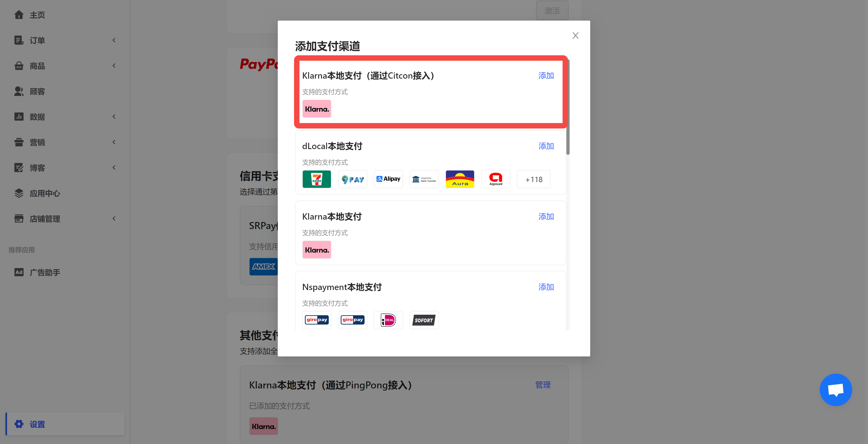Click the 设置 gear icon
868x444 pixels.
[x=19, y=424]
